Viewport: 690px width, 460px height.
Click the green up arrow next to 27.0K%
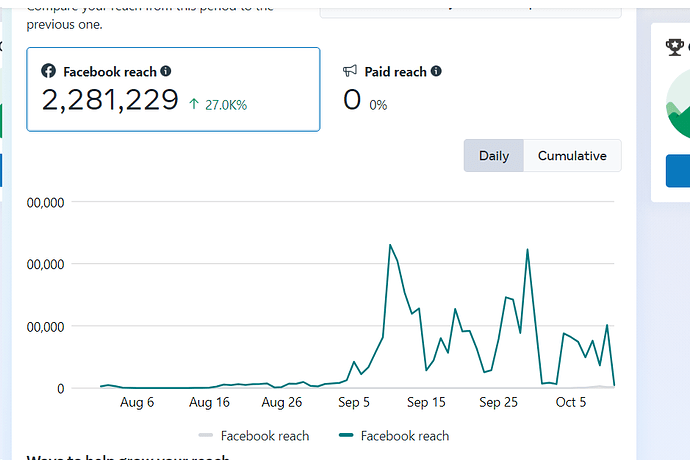(194, 104)
